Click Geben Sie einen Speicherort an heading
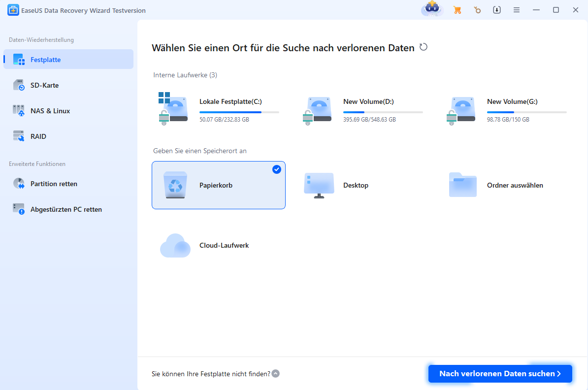Screen dimensions: 588x390 (200, 151)
